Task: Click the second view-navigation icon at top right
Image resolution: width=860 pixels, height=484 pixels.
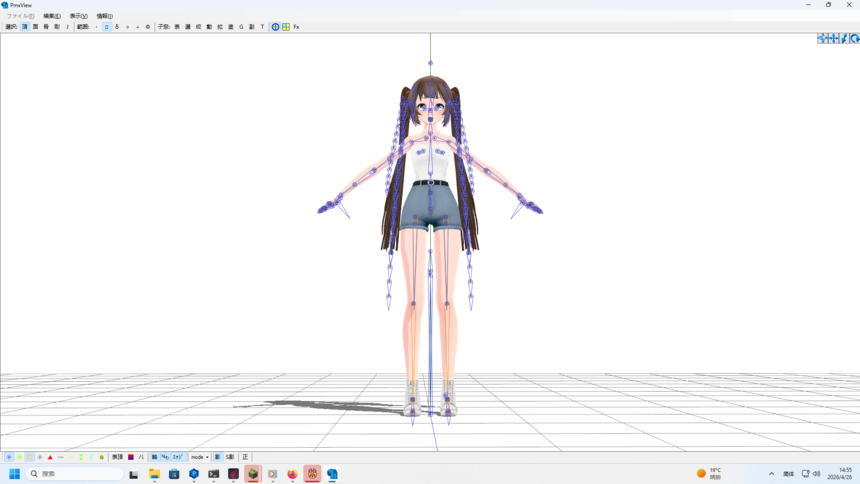Action: click(833, 38)
